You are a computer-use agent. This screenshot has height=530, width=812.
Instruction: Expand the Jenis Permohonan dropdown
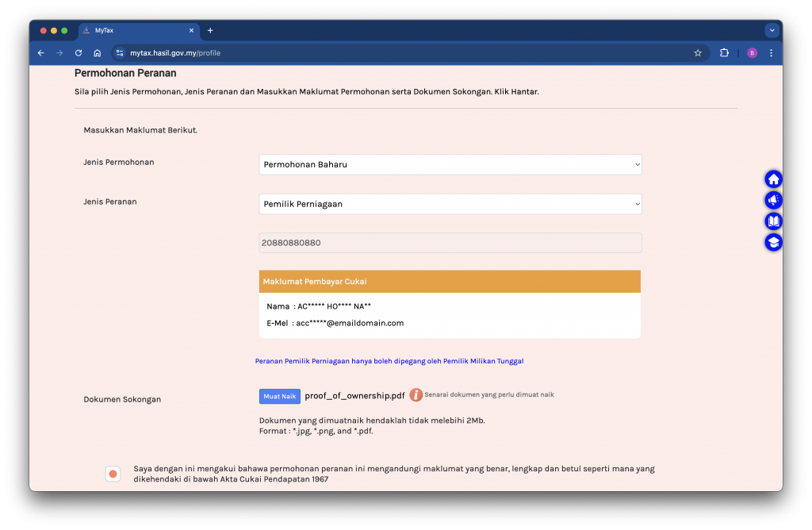(x=450, y=164)
